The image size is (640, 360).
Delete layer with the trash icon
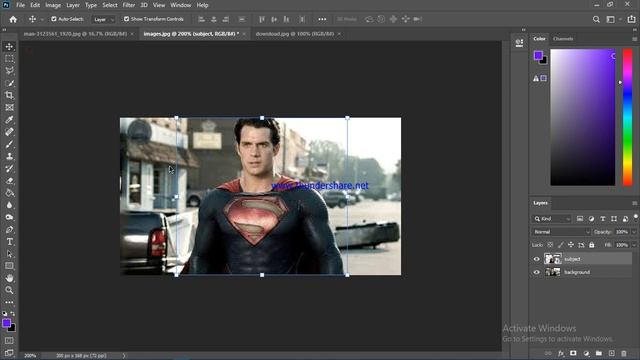click(624, 353)
